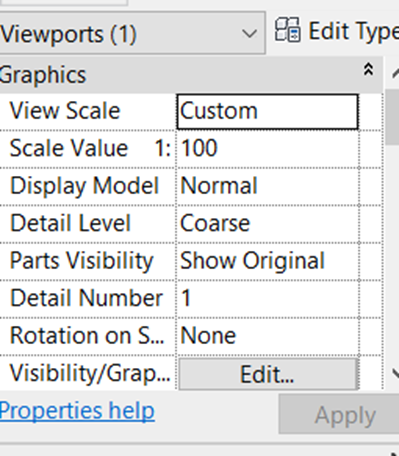Click the Edit Type icon
The height and width of the screenshot is (456, 399).
(x=288, y=30)
